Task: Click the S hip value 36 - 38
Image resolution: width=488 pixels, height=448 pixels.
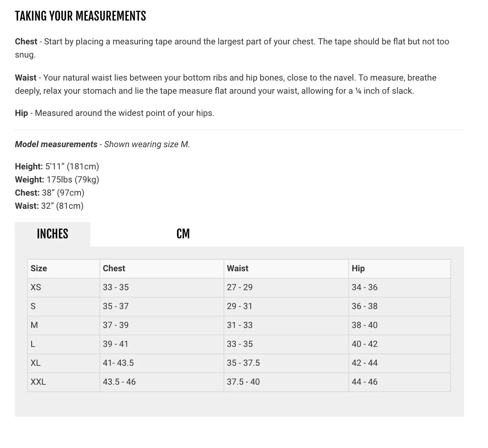Action: [364, 306]
